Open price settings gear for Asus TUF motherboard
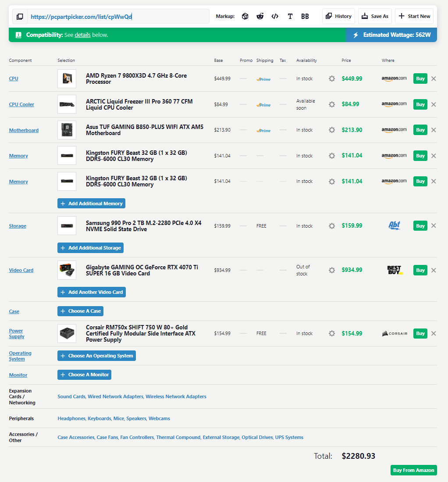Screen dimensions: 448x482 pos(332,130)
